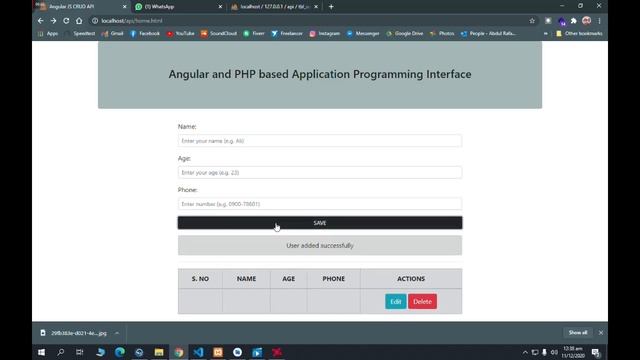The image size is (640, 360).
Task: Close the localhost phpMyAdmin tab
Action: (x=316, y=7)
